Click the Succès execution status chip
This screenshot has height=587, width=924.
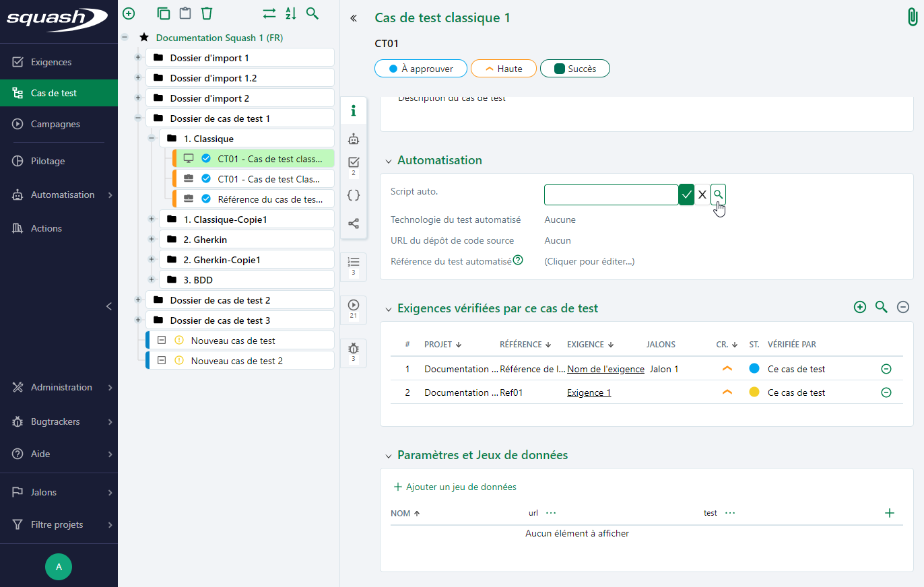tap(574, 68)
